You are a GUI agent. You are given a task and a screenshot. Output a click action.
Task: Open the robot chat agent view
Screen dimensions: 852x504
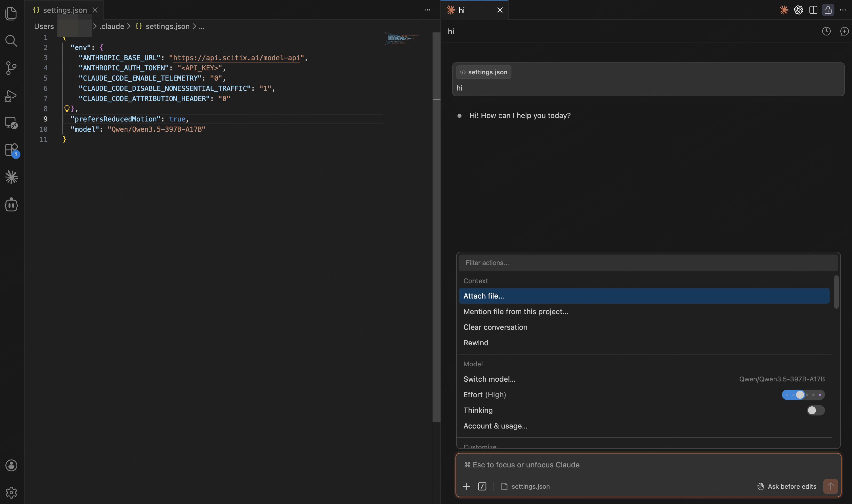tap(11, 204)
